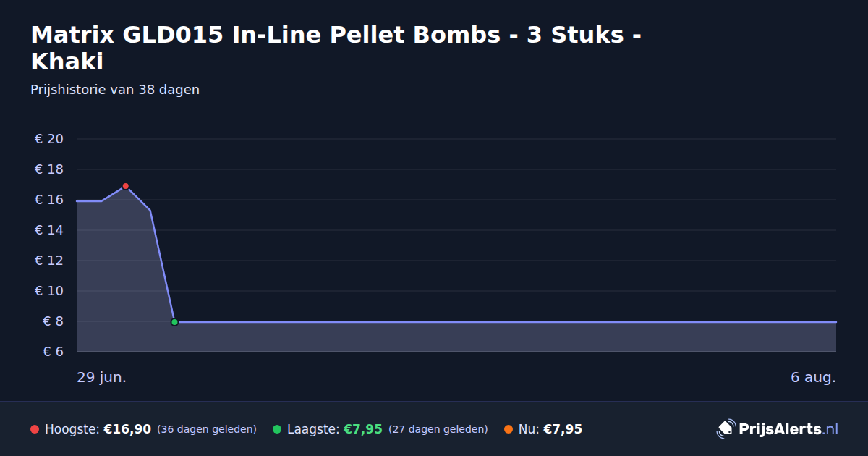The height and width of the screenshot is (456, 868).
Task: Click the 6 aug. end date label
Action: (x=813, y=378)
